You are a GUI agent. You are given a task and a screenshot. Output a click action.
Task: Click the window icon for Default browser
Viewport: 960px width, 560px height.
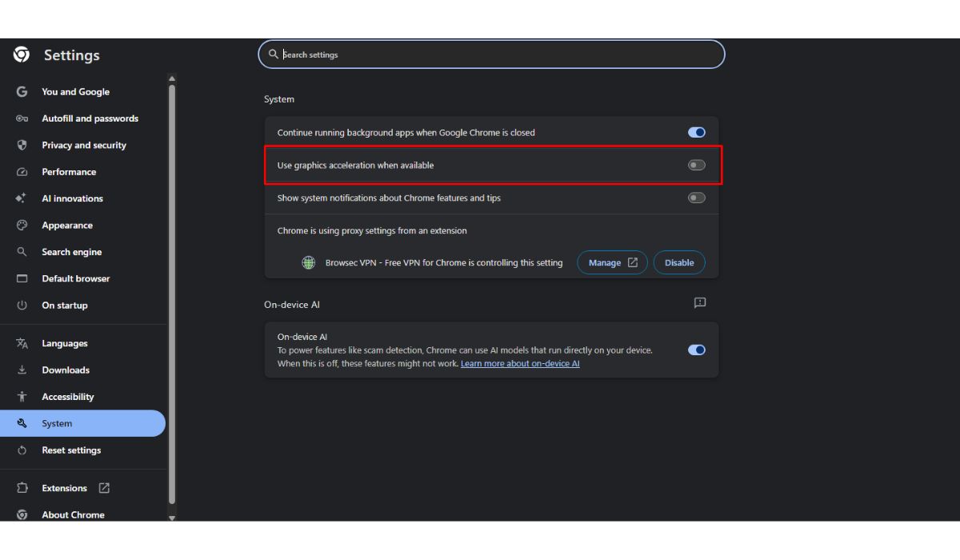click(22, 278)
